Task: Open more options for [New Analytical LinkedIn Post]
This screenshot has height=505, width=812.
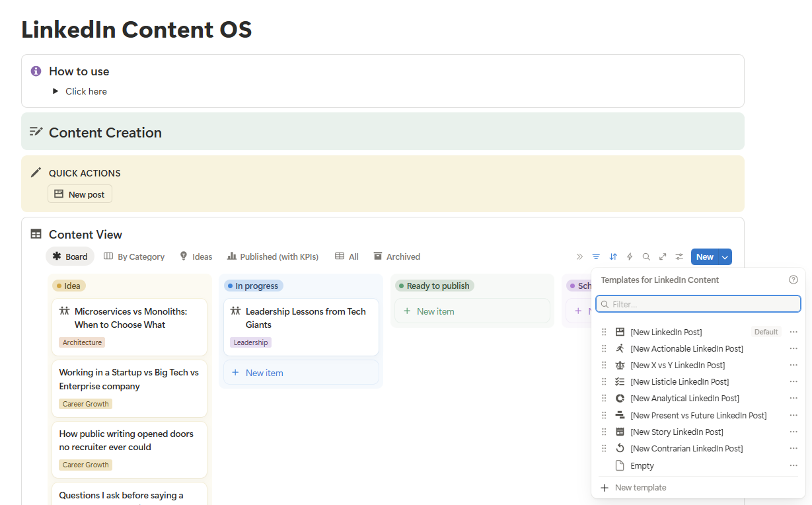Action: (x=794, y=399)
